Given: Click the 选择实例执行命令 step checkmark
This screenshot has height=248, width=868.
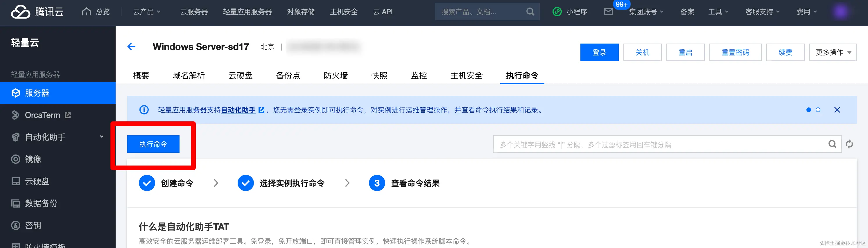Looking at the screenshot, I should tap(246, 183).
